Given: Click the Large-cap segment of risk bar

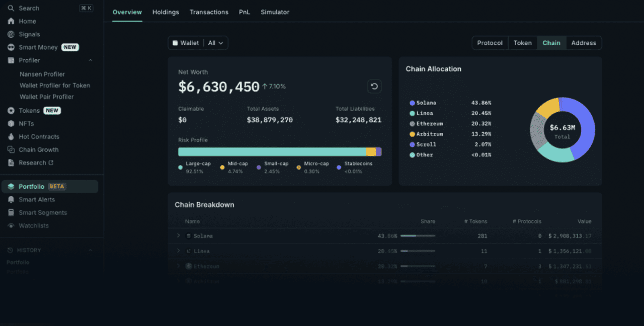Looking at the screenshot, I should [x=272, y=152].
